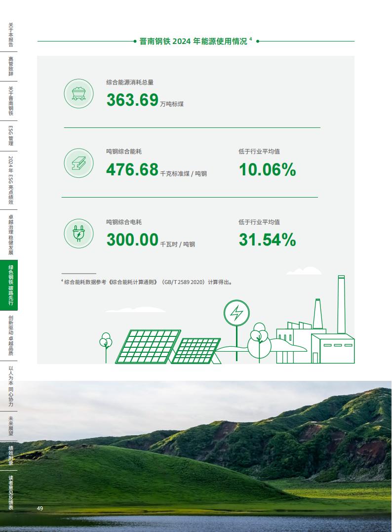Click the label 吨钢综合能耗
Image resolution: width=392 pixels, height=532 pixels.
[x=124, y=151]
